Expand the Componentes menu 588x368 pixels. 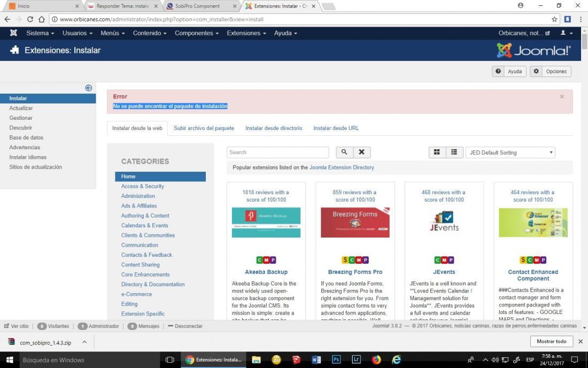[x=197, y=33]
